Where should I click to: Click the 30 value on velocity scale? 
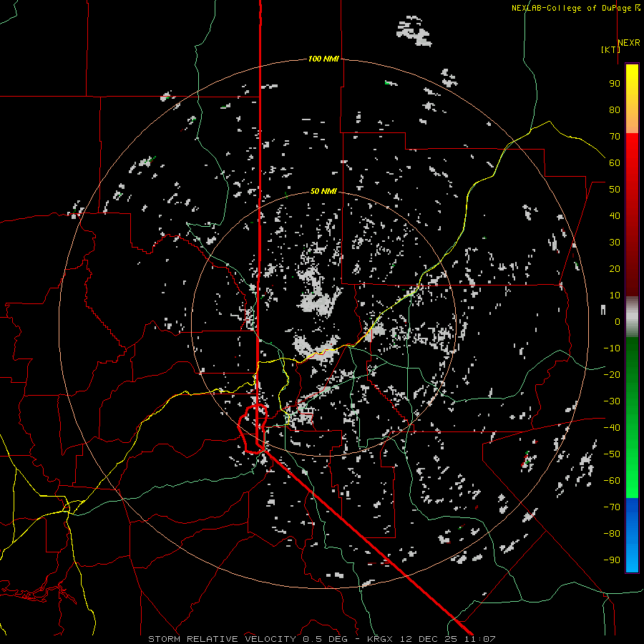(x=615, y=243)
